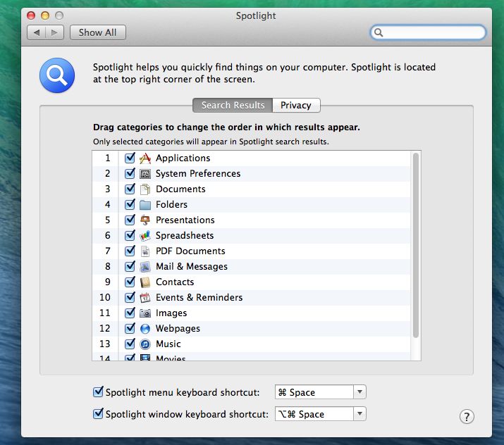504x445 pixels.
Task: Select the Contacts row label
Action: click(175, 282)
